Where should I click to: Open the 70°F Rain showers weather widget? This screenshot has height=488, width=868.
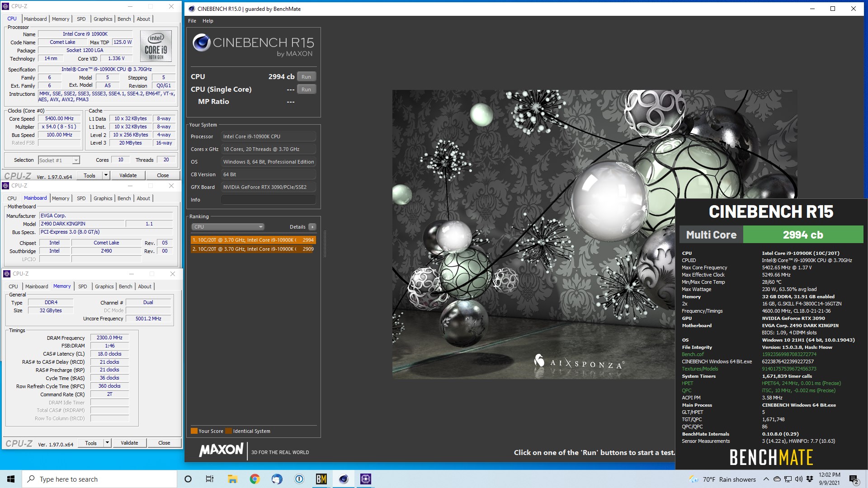(x=722, y=479)
